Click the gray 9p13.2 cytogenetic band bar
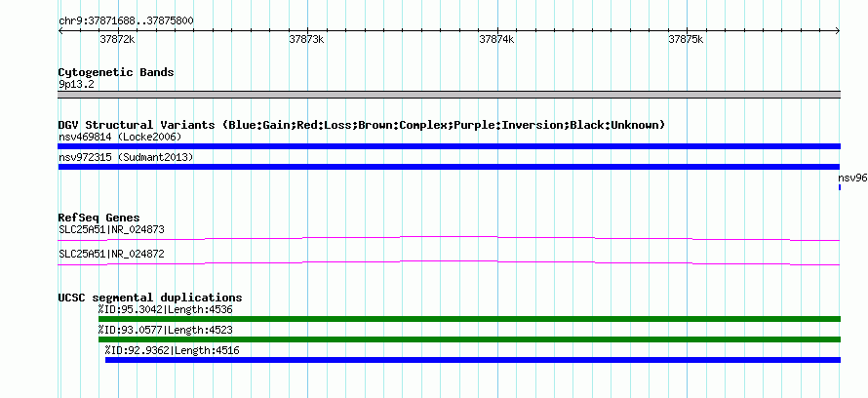The height and width of the screenshot is (398, 868). coord(449,95)
